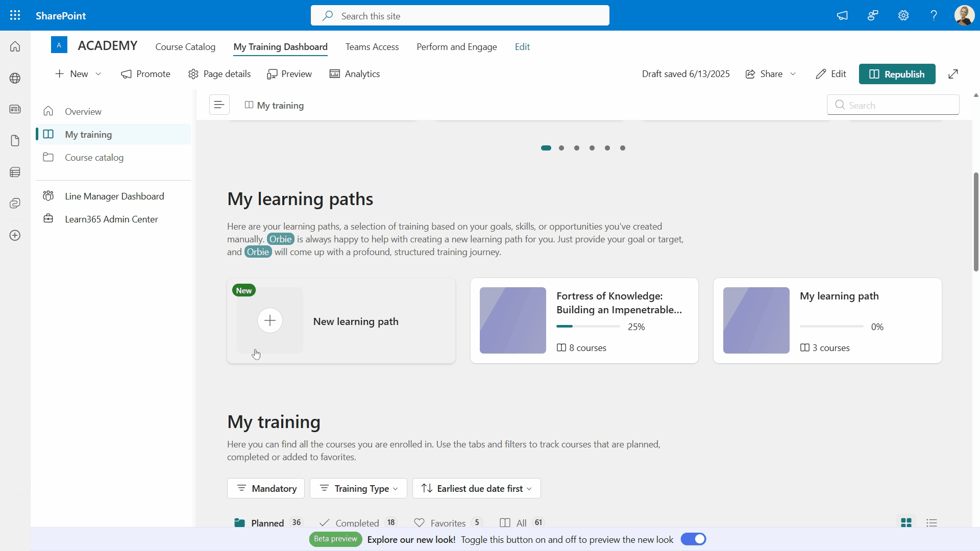Open Teams Access nav item
The width and height of the screenshot is (980, 551).
pos(372,47)
